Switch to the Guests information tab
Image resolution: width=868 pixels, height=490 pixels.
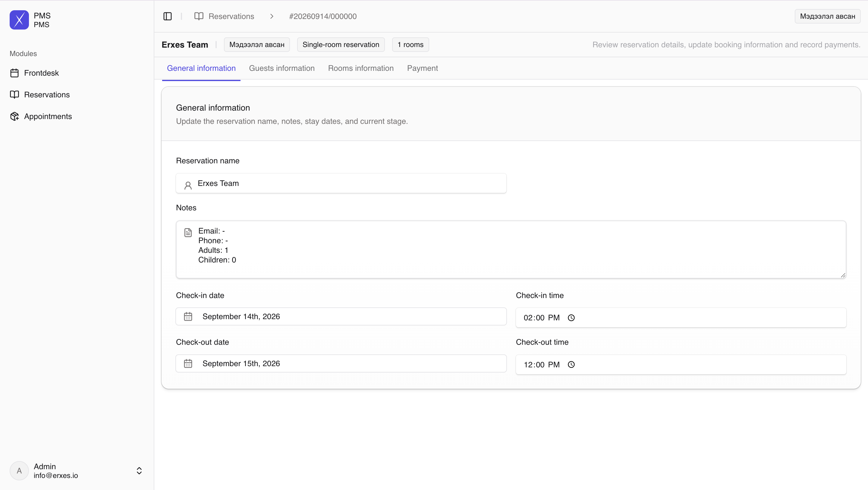click(x=282, y=68)
